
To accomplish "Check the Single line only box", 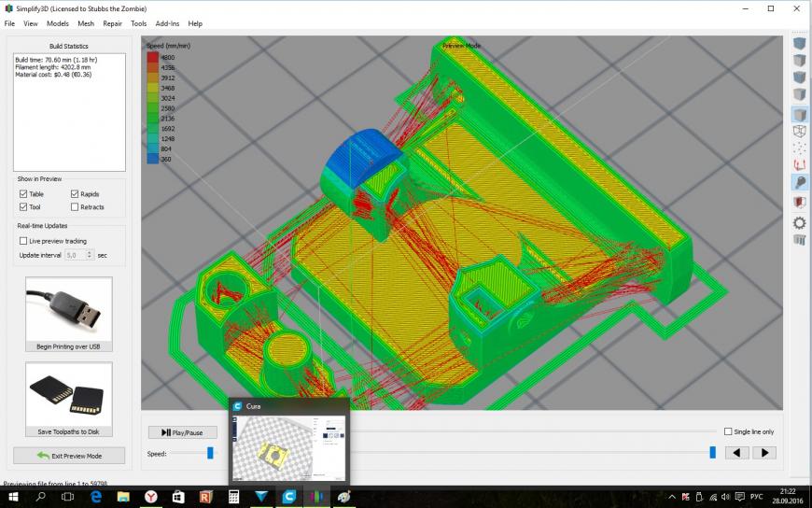I will tap(728, 431).
